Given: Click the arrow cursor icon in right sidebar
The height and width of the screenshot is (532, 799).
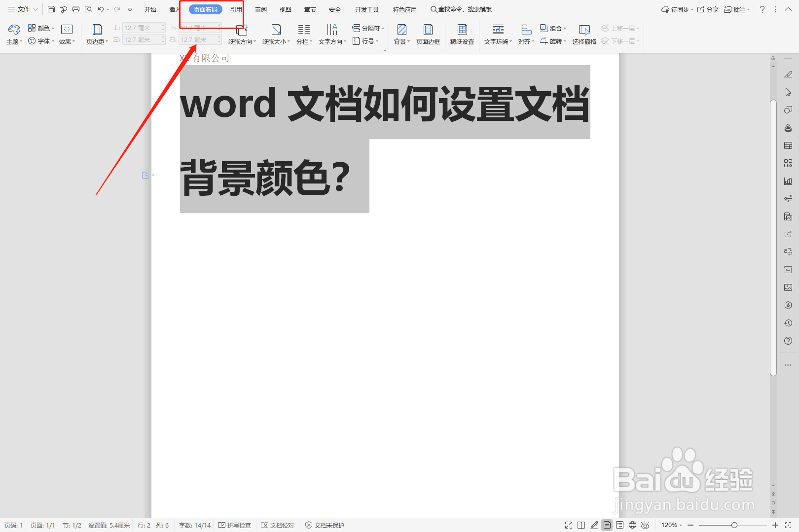Looking at the screenshot, I should 788,92.
